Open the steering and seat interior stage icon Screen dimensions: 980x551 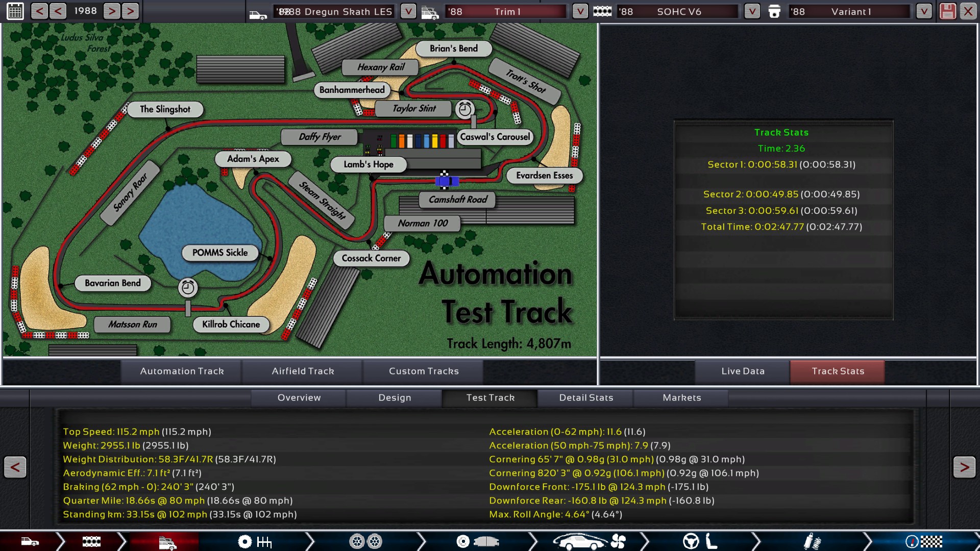(x=700, y=541)
